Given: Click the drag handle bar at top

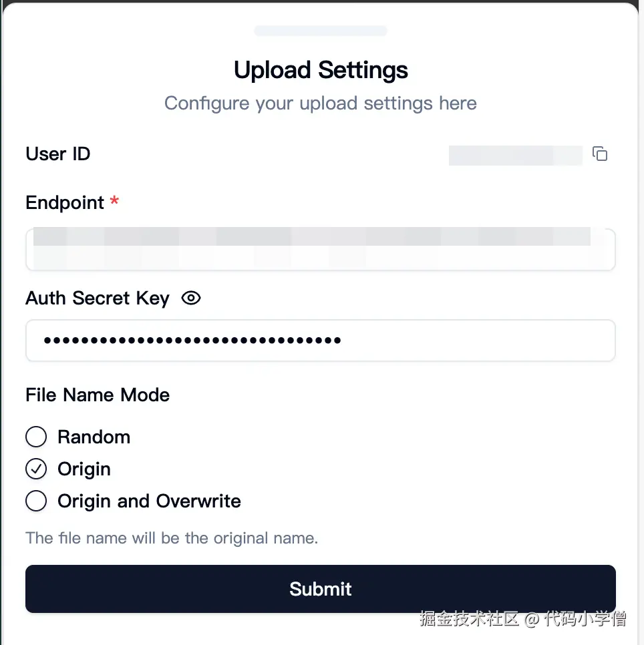Looking at the screenshot, I should (x=321, y=31).
